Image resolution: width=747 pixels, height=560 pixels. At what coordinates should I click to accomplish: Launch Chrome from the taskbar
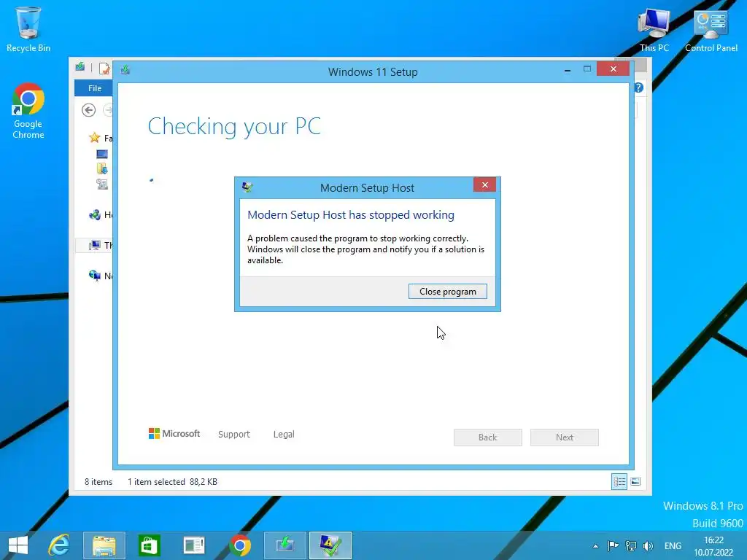pyautogui.click(x=239, y=545)
